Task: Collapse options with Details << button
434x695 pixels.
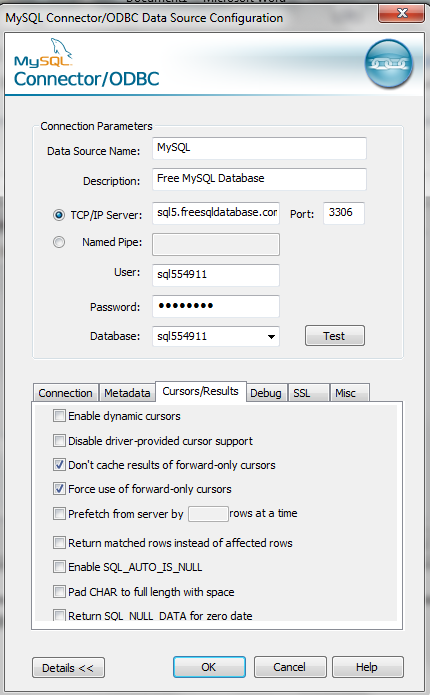Action: point(68,668)
